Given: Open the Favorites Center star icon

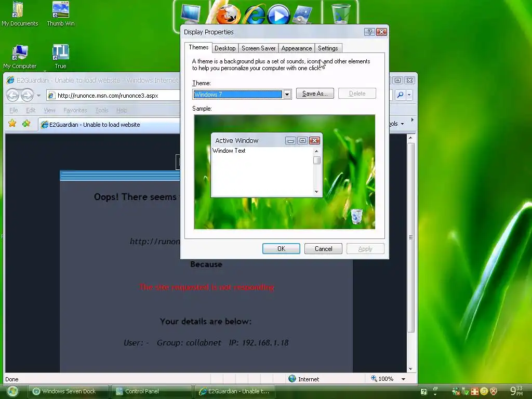Looking at the screenshot, I should click(12, 124).
